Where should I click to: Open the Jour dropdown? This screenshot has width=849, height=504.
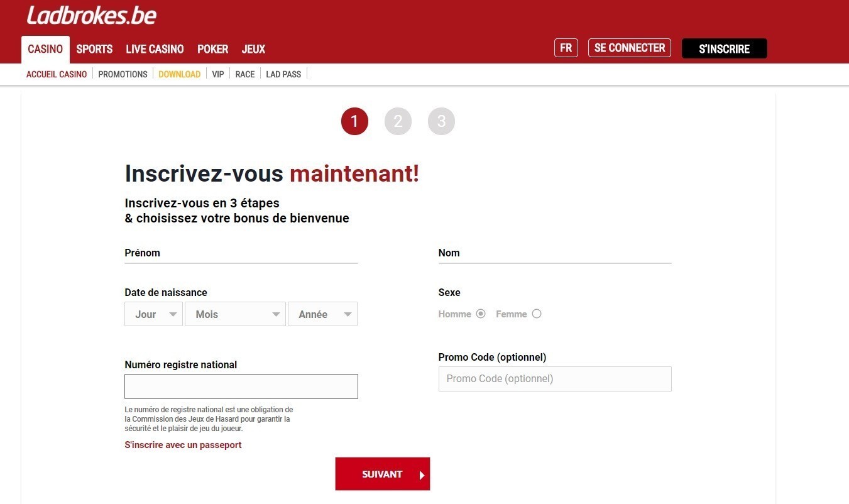click(x=154, y=314)
